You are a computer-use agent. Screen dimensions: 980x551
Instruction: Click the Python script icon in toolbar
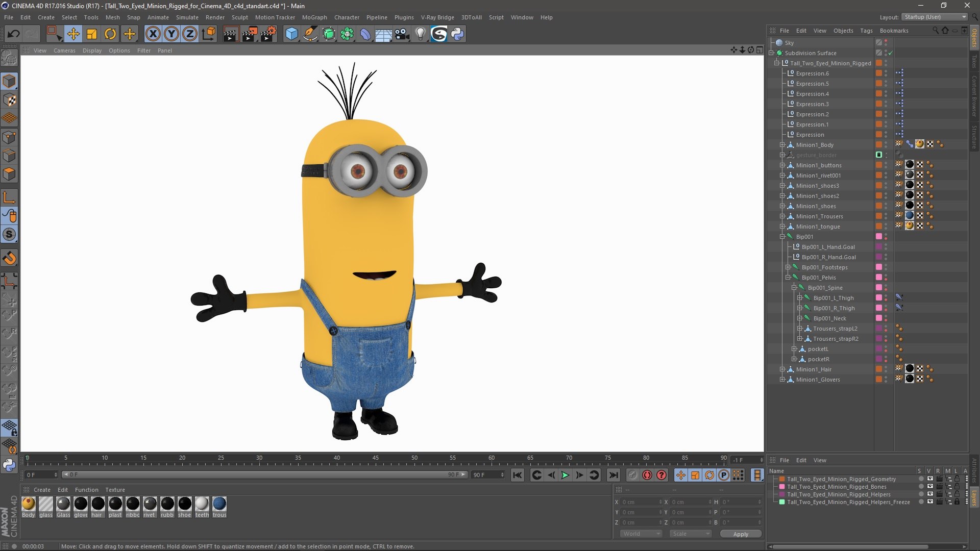457,34
